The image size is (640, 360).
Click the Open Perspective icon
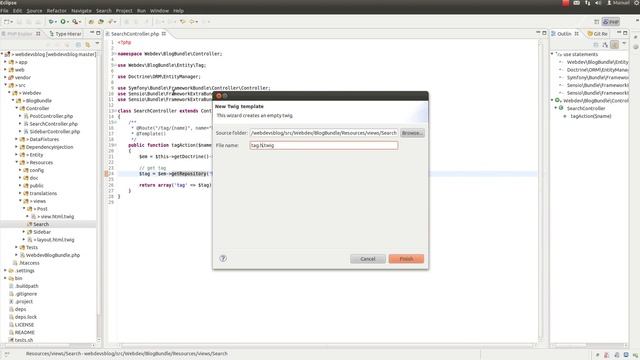(x=596, y=22)
